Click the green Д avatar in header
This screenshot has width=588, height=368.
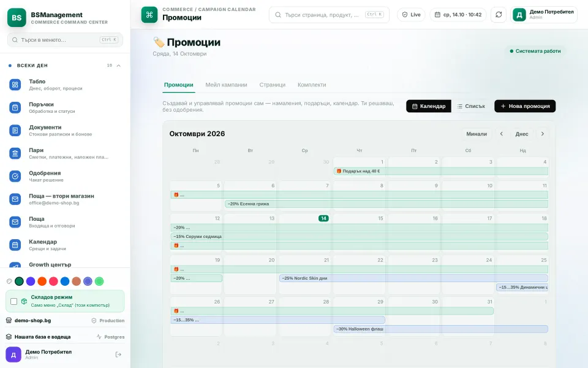point(519,15)
